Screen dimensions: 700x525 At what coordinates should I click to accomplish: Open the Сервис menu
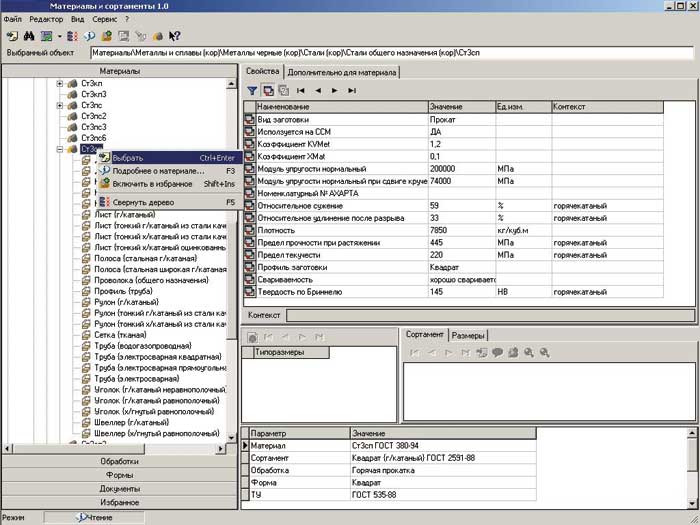click(x=105, y=20)
